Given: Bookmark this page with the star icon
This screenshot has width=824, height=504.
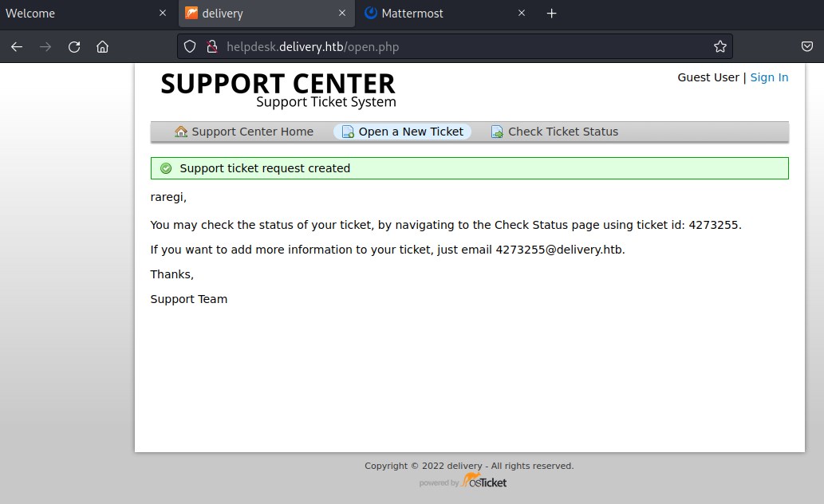Looking at the screenshot, I should 720,46.
